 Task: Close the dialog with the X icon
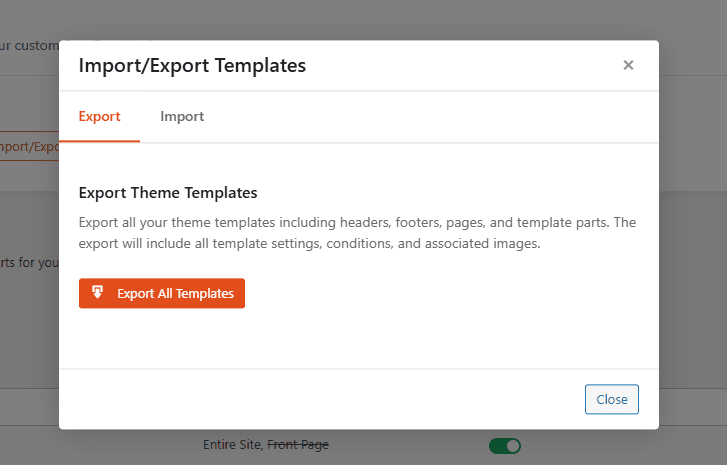point(628,66)
